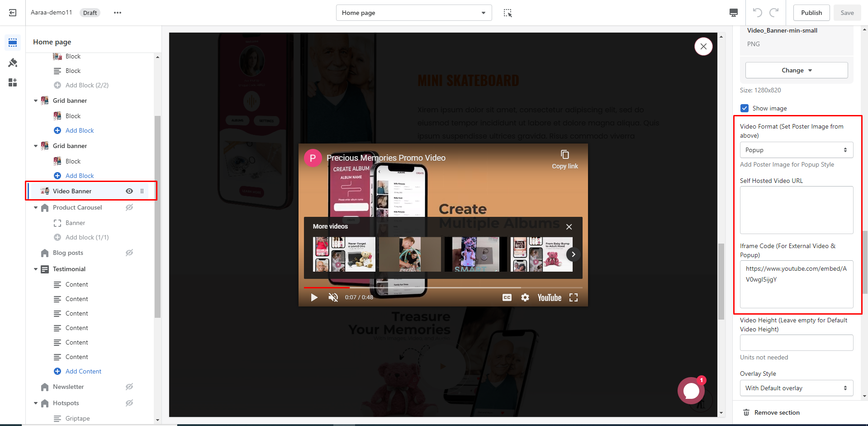Image resolution: width=868 pixels, height=426 pixels.
Task: Select the Newsletter section
Action: pyautogui.click(x=68, y=387)
